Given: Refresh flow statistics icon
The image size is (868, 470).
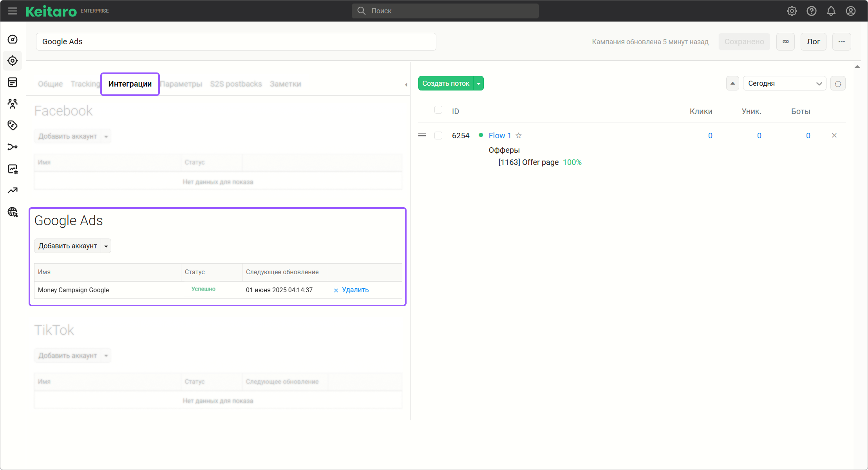Looking at the screenshot, I should click(x=838, y=83).
